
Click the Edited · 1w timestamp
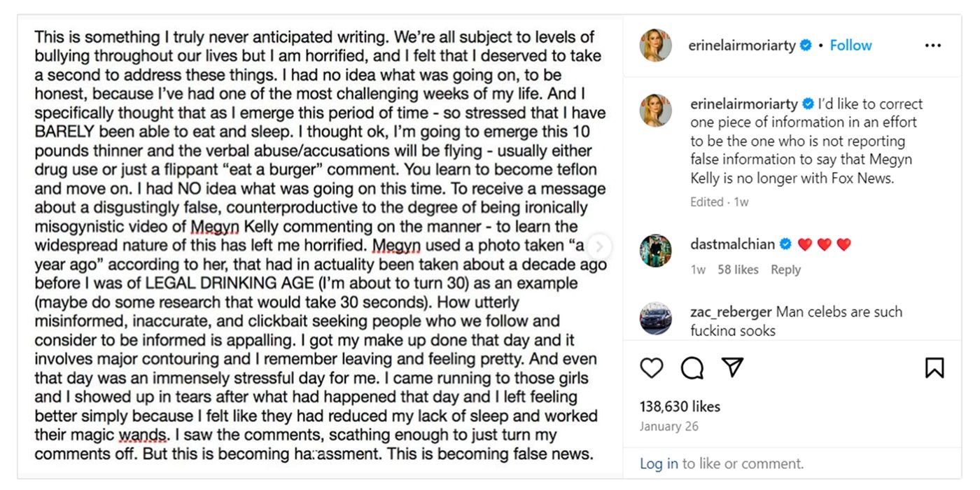(x=718, y=202)
